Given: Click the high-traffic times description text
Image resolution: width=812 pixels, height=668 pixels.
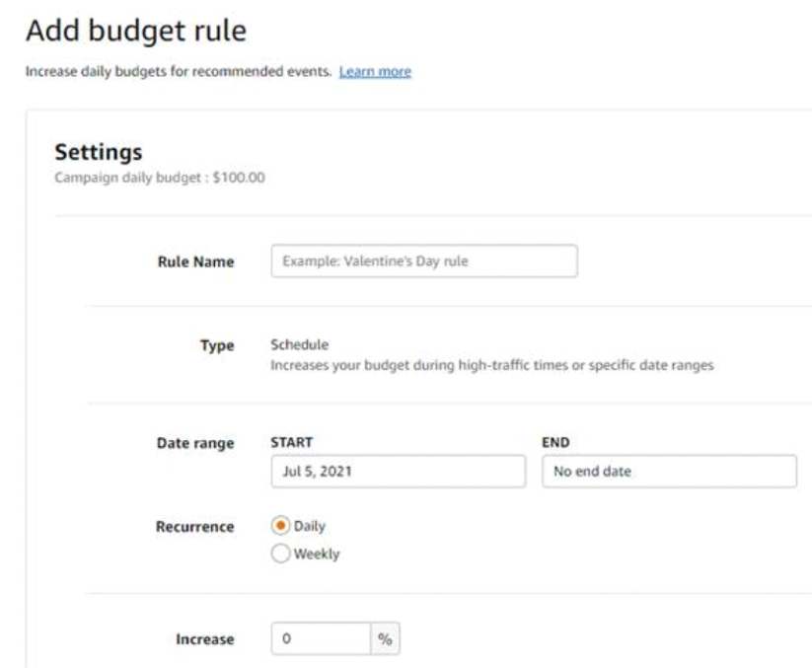Looking at the screenshot, I should coord(491,366).
